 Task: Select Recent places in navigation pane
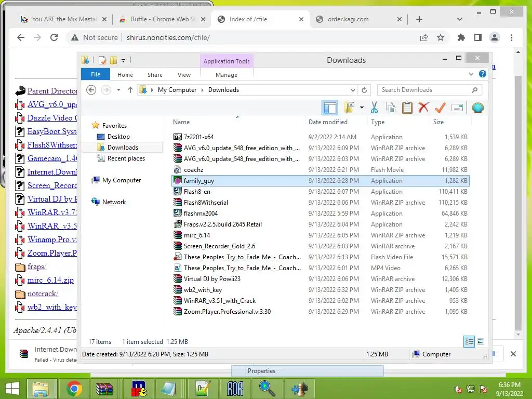click(x=126, y=158)
